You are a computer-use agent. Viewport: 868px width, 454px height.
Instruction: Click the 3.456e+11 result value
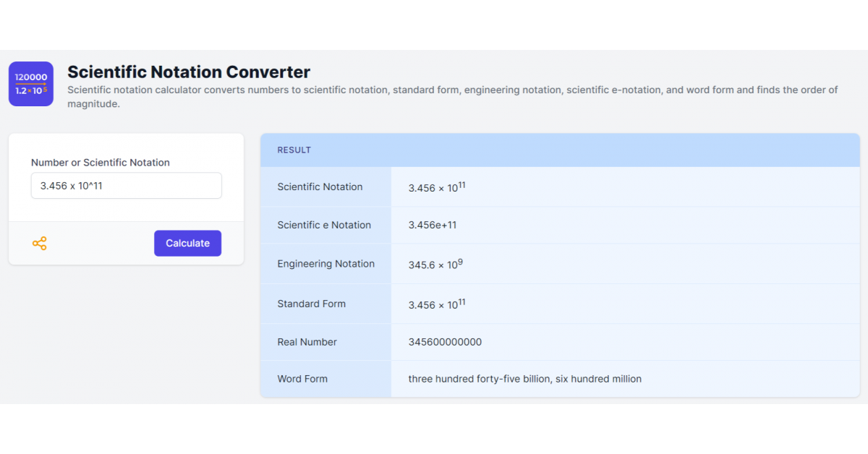coord(432,225)
